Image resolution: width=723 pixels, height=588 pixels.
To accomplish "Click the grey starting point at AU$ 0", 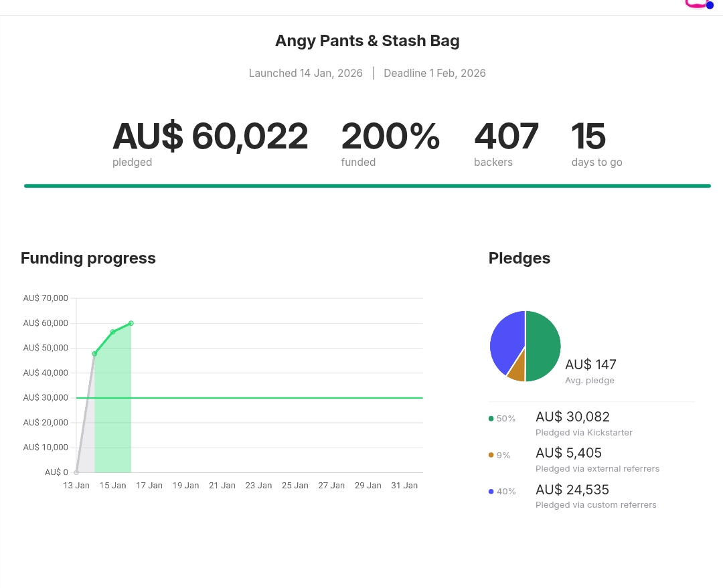I will (x=76, y=472).
